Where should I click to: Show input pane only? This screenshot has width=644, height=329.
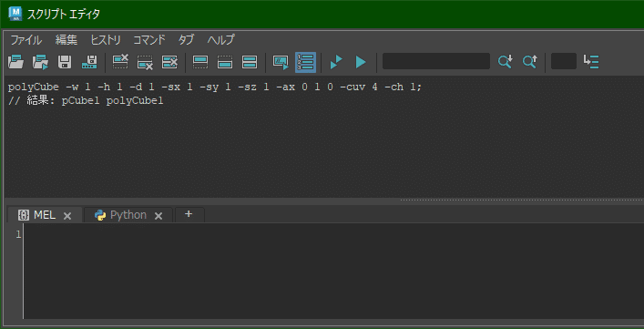point(225,62)
